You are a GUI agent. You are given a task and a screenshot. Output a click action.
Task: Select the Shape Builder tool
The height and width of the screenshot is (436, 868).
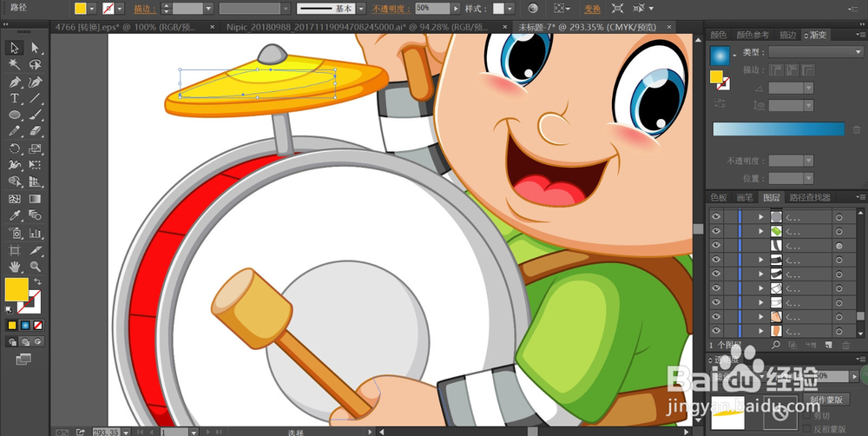(15, 182)
